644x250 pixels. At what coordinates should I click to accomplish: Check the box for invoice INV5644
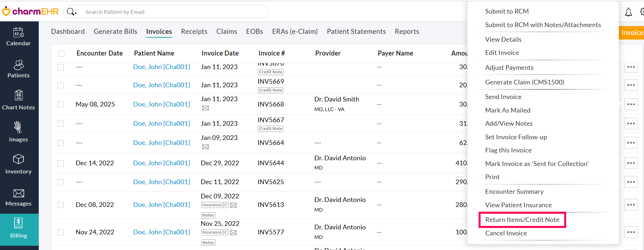tap(61, 163)
